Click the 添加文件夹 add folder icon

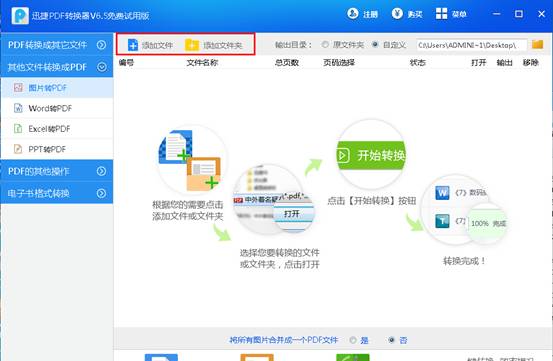click(x=192, y=45)
